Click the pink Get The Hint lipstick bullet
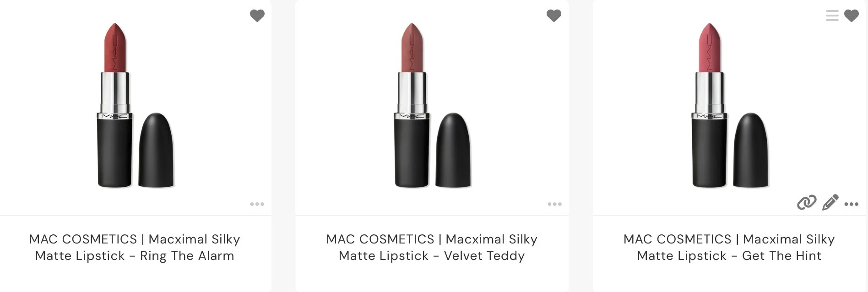Image resolution: width=868 pixels, height=292 pixels. 710,48
